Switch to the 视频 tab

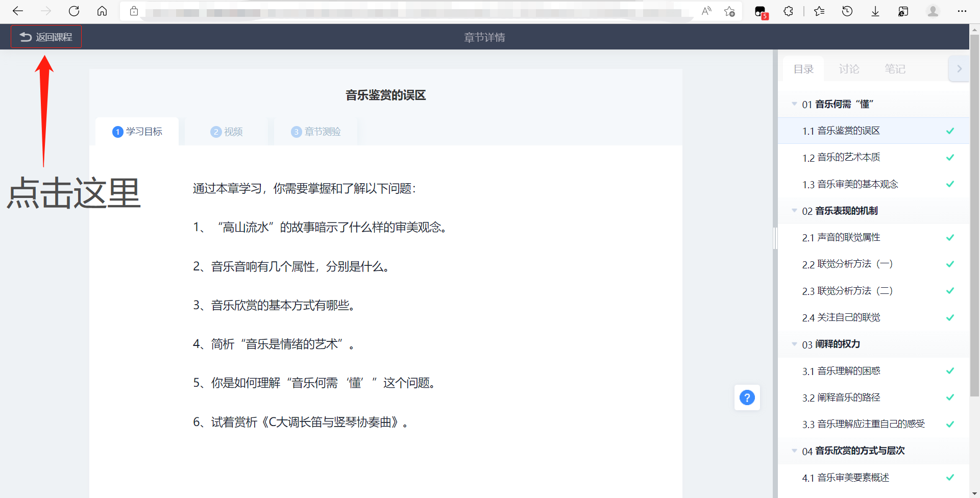click(x=227, y=132)
